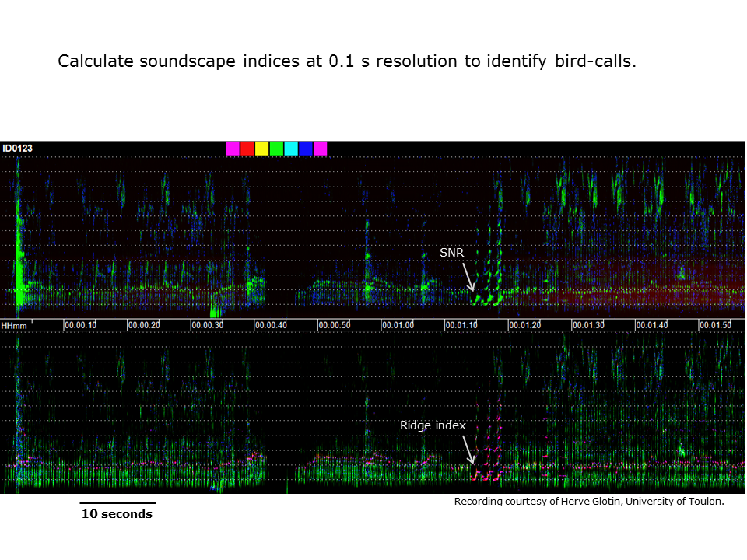
Task: Click the 00:00:10 time marker
Action: coord(80,325)
